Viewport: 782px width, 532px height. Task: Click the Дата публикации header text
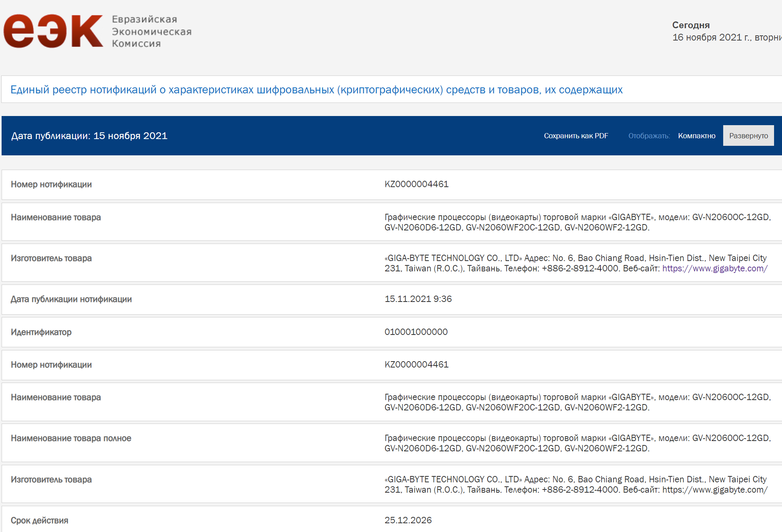pyautogui.click(x=89, y=136)
